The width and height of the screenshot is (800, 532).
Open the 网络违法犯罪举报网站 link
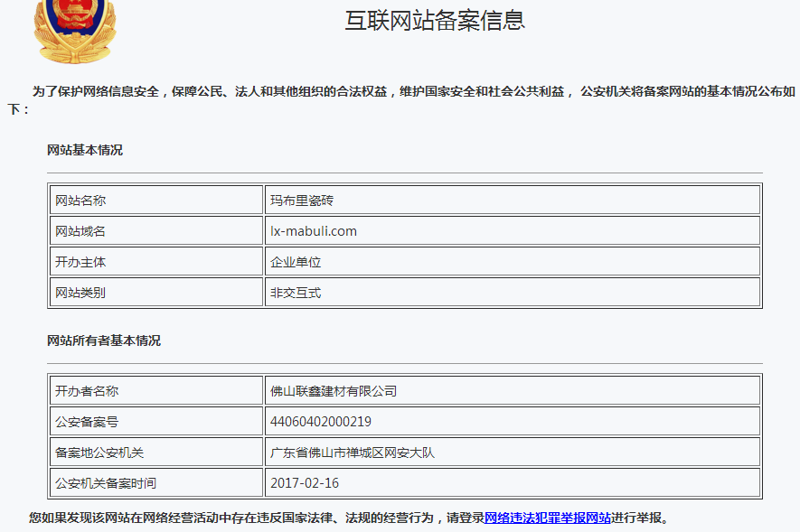(x=548, y=518)
